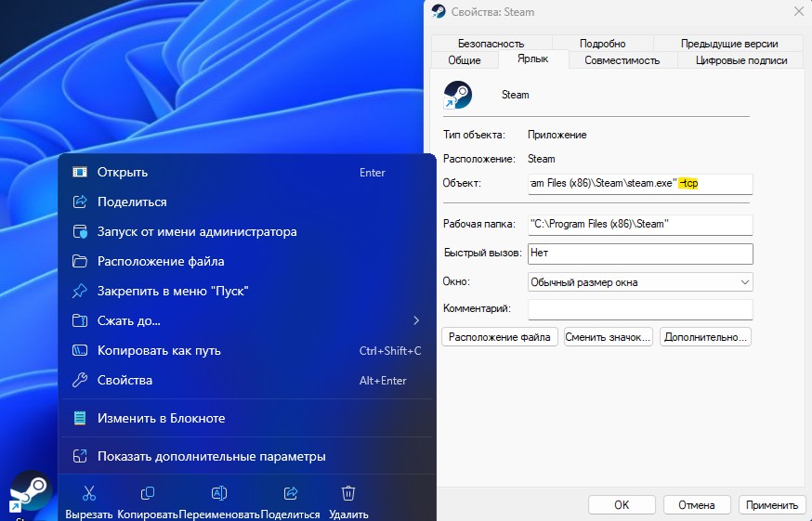The width and height of the screenshot is (812, 521).
Task: Open the Окно dropdown list
Action: click(x=640, y=282)
